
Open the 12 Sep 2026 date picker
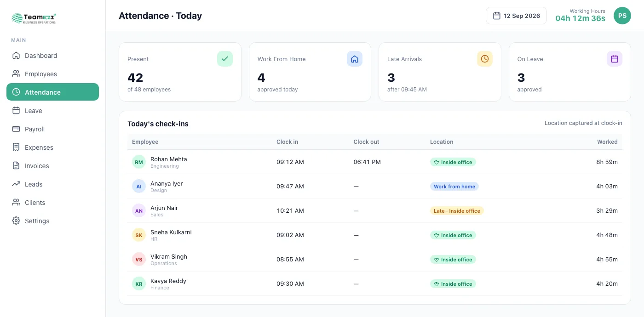pyautogui.click(x=516, y=16)
